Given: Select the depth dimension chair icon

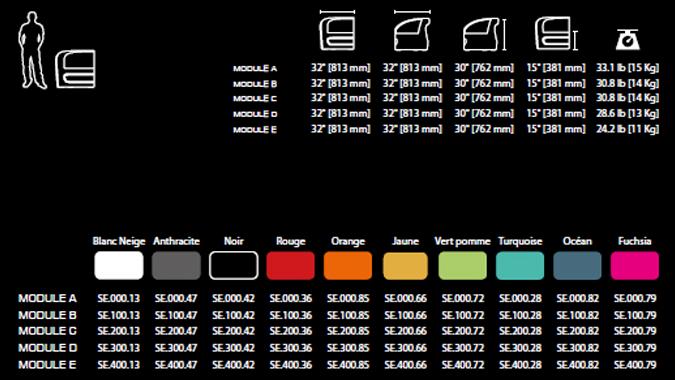Looking at the screenshot, I should pos(412,30).
